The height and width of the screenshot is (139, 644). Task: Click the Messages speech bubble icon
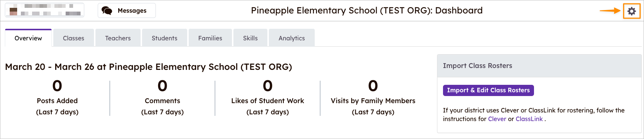(x=107, y=10)
